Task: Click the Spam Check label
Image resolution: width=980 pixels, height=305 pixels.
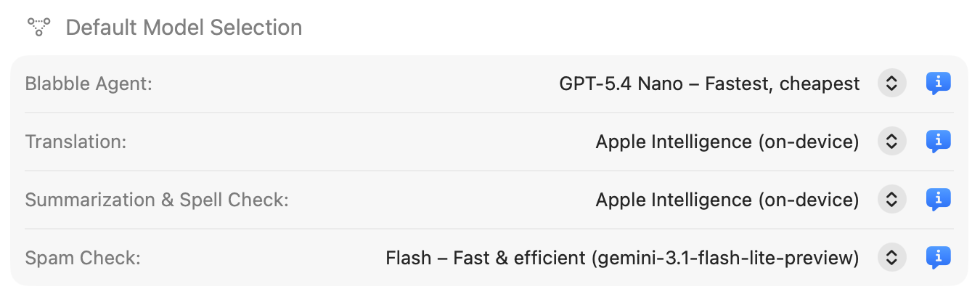Action: [83, 257]
